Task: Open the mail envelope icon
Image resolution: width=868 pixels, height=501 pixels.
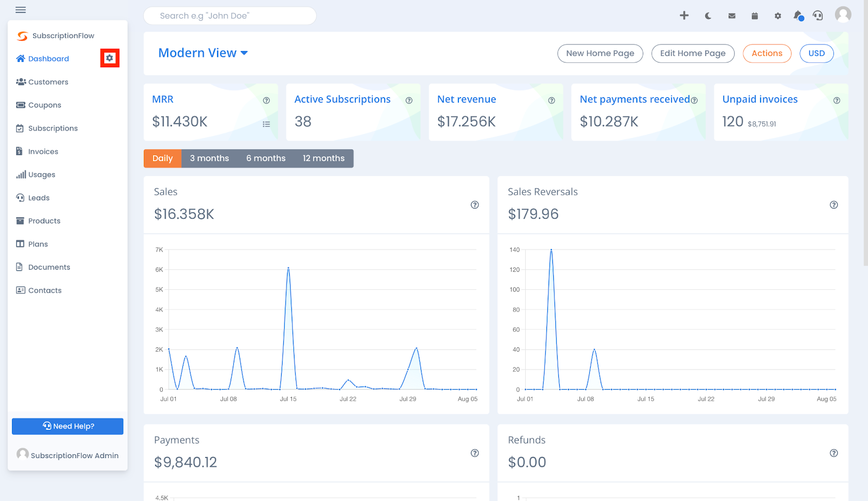Action: tap(732, 16)
